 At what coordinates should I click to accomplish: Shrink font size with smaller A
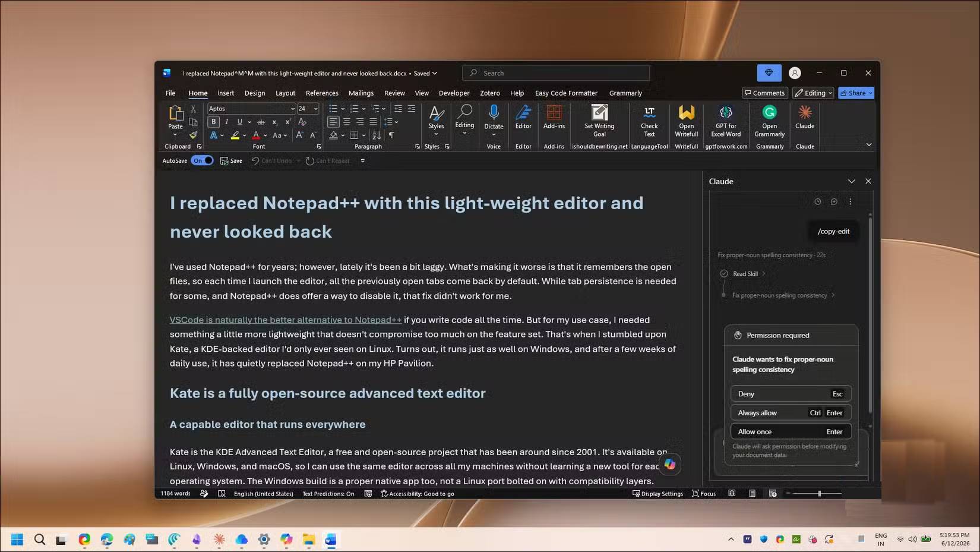click(313, 135)
